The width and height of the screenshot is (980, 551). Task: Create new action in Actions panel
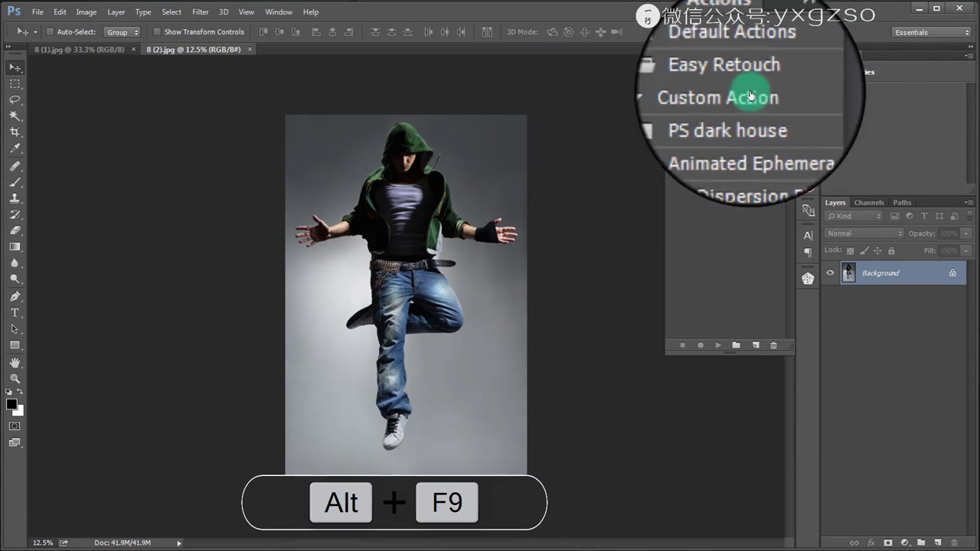pyautogui.click(x=756, y=345)
